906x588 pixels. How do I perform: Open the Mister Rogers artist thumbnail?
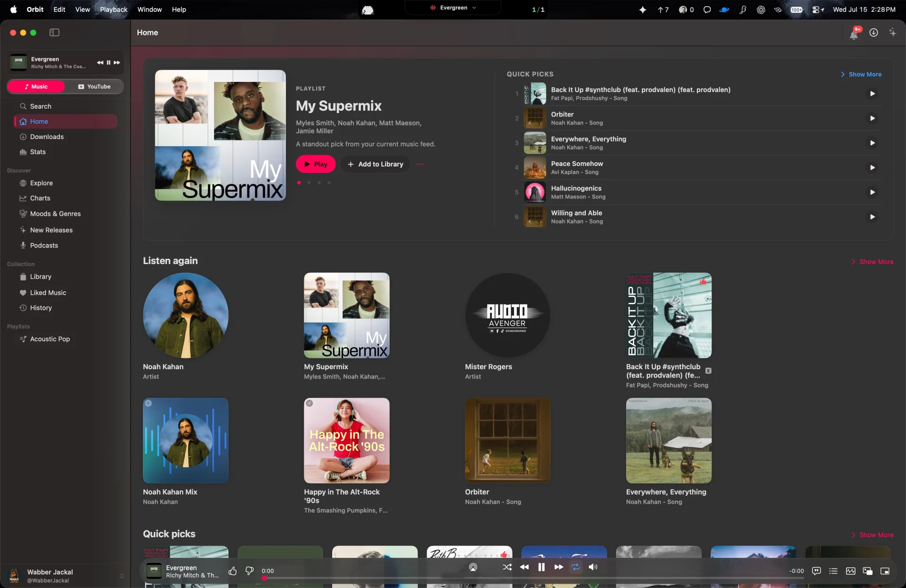pyautogui.click(x=508, y=315)
